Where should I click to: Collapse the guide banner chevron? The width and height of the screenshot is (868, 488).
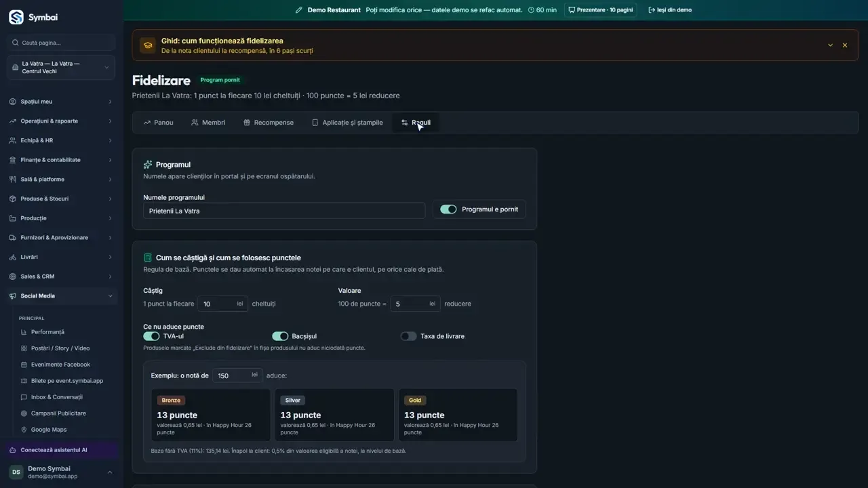pos(830,45)
